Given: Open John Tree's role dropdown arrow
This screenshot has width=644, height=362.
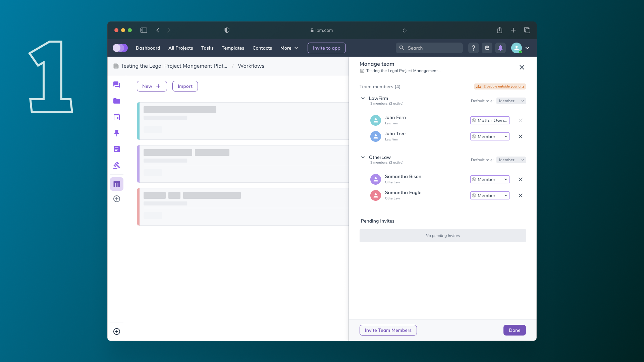Looking at the screenshot, I should 506,136.
